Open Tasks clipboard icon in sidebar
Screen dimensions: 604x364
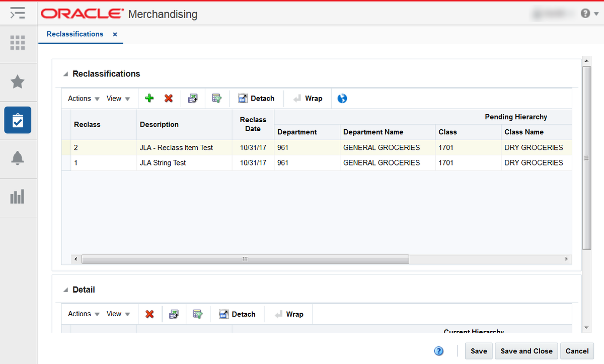(18, 120)
